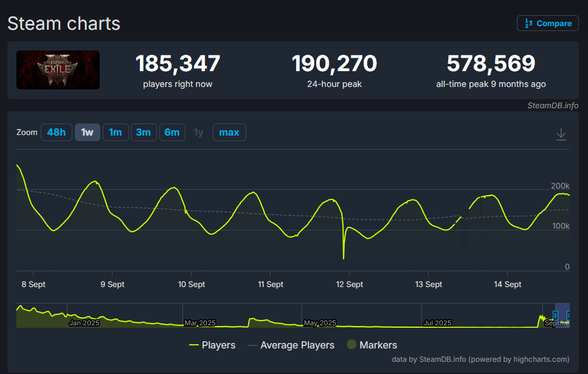Click the 200k y-axis label

560,185
